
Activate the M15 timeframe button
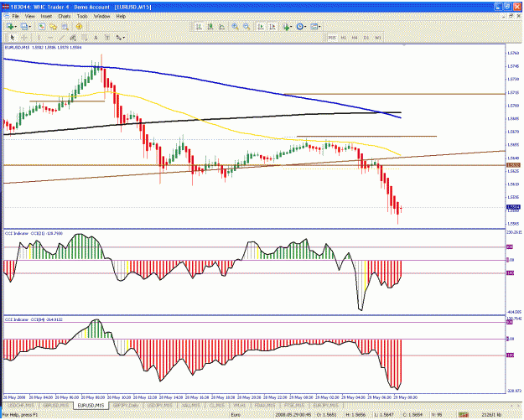[x=332, y=38]
